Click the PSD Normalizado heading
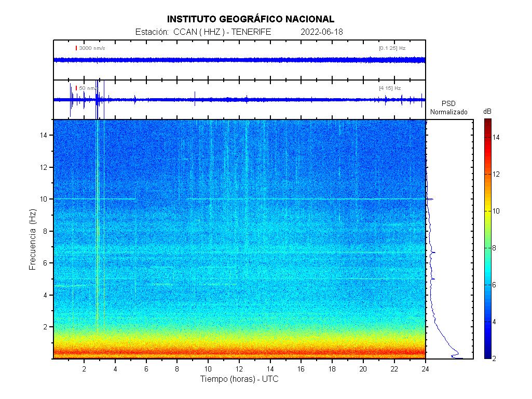Viewport: 532px width, 399px height. (448, 108)
